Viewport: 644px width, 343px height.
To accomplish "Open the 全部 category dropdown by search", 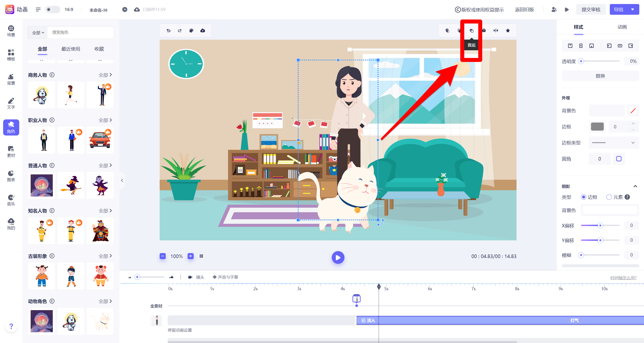I will coord(38,32).
